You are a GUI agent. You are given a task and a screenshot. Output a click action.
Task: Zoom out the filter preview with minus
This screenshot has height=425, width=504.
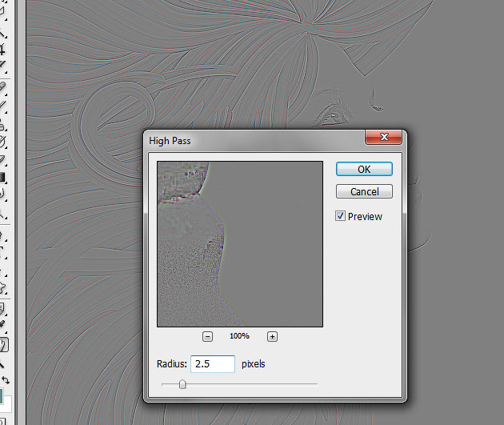208,337
